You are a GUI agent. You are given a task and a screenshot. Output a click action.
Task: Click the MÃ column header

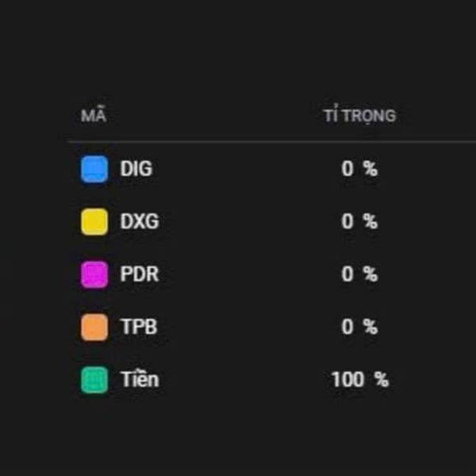tap(94, 115)
